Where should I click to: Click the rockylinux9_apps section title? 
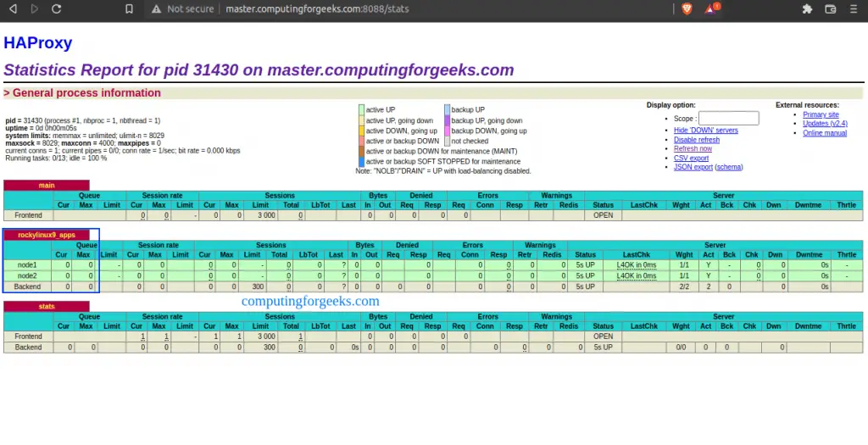[47, 235]
